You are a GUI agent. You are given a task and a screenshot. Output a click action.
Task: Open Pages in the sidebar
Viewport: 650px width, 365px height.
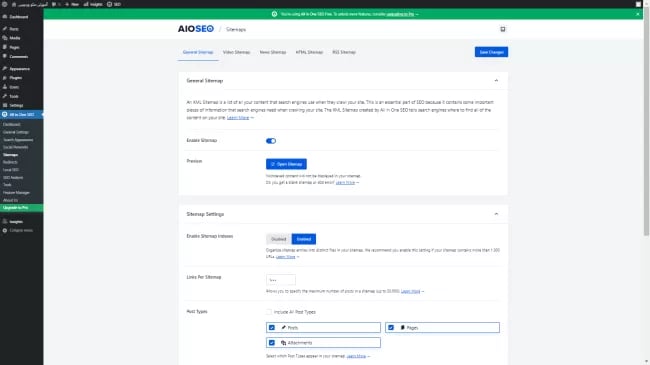click(x=12, y=47)
